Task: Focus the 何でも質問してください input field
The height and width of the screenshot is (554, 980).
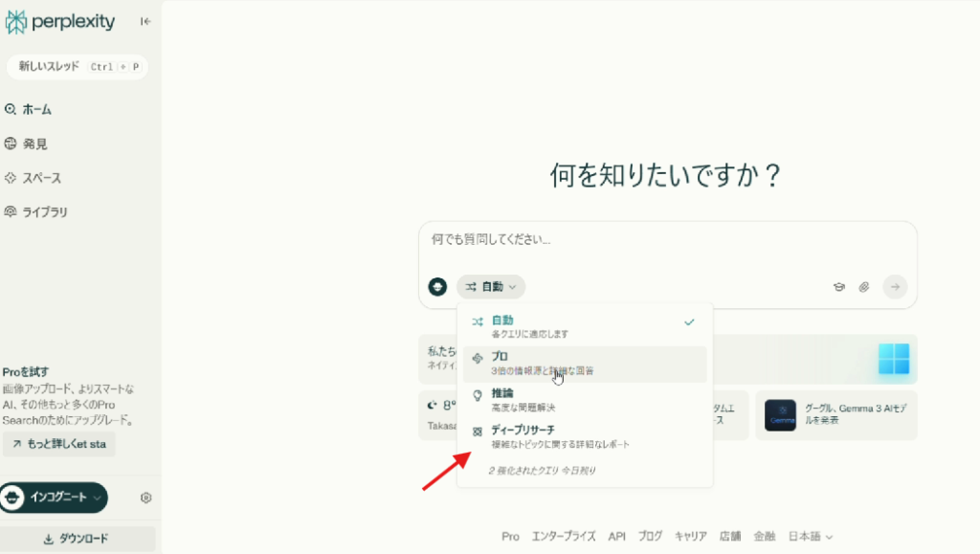Action: pos(667,240)
